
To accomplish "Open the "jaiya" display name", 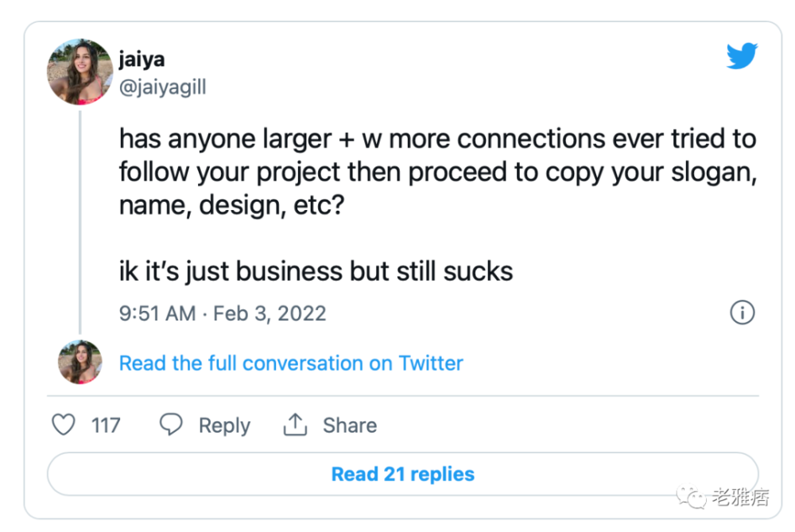I will (x=142, y=60).
